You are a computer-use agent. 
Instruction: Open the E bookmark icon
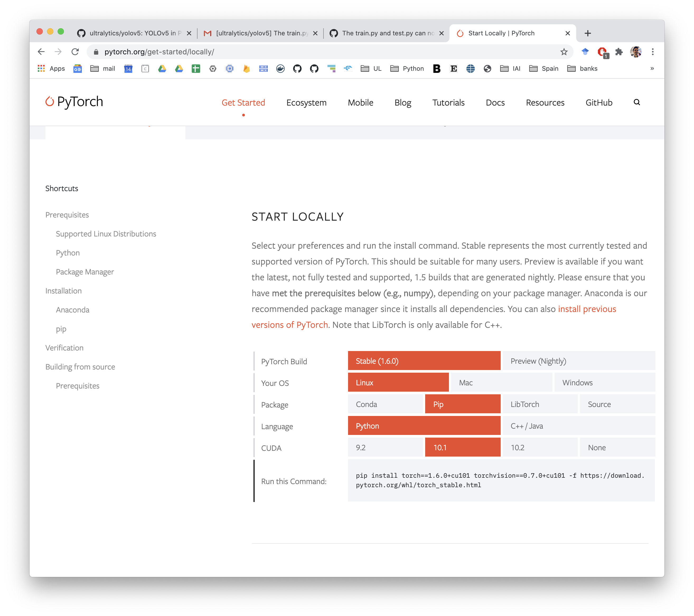(x=453, y=69)
